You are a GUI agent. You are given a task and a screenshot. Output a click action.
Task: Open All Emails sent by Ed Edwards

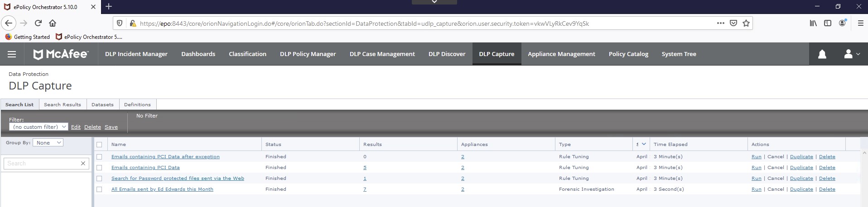tap(162, 189)
